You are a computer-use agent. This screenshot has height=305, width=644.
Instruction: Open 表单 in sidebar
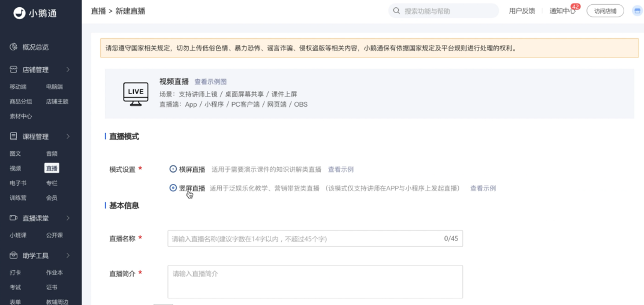click(15, 302)
